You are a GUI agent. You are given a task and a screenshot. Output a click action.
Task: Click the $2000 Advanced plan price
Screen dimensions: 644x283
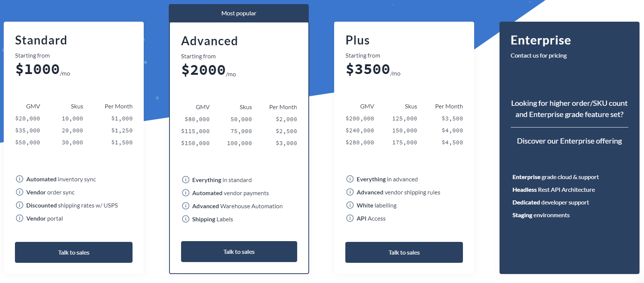click(x=203, y=70)
